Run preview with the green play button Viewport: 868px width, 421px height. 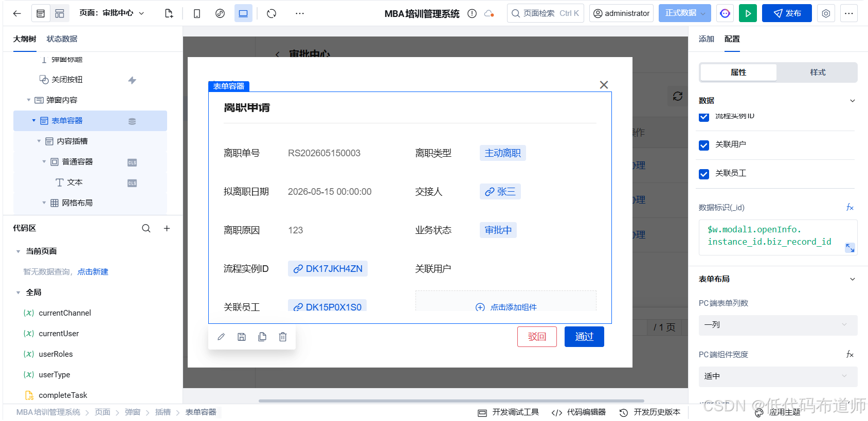[x=748, y=13]
